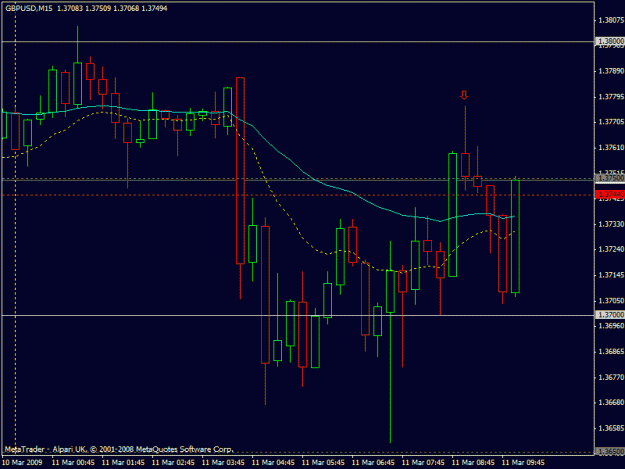Viewport: 625px width, 469px height.
Task: Select the 1.36500 price label at bottom
Action: pyautogui.click(x=610, y=452)
